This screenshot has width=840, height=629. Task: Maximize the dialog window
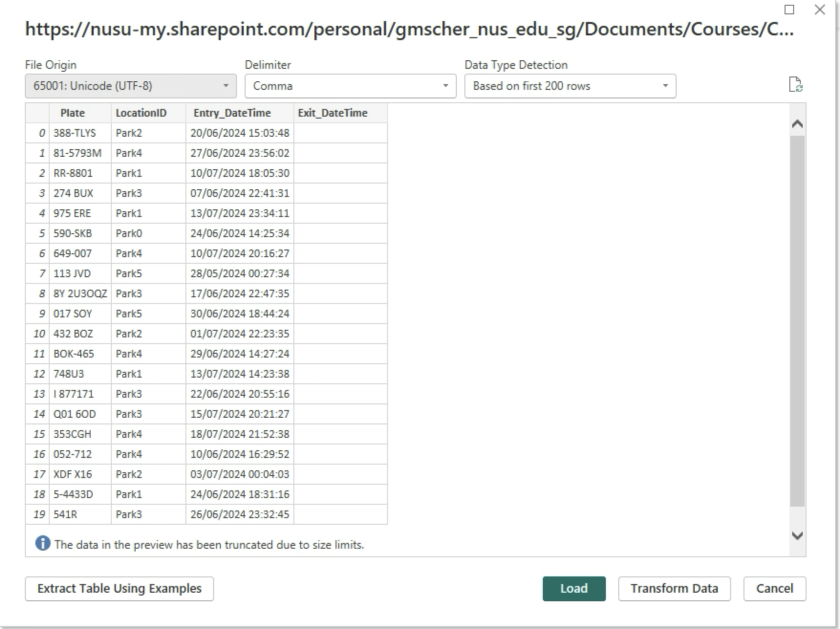(789, 10)
